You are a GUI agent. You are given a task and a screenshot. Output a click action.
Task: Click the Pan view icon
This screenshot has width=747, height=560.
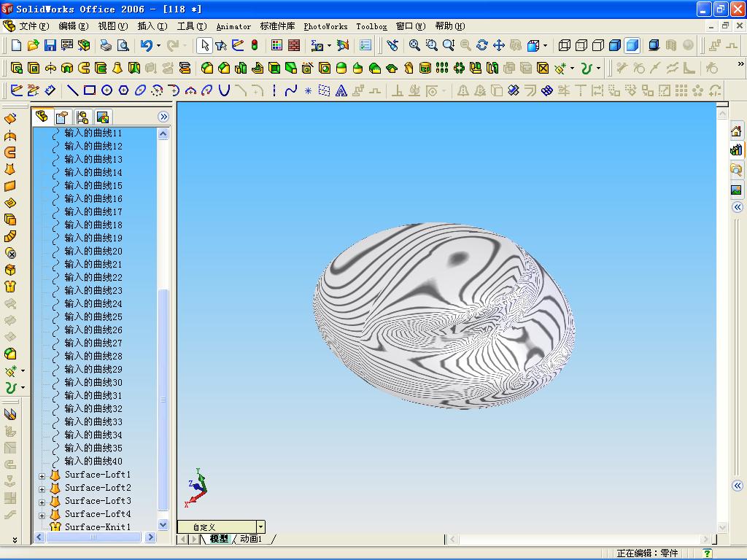tap(499, 45)
